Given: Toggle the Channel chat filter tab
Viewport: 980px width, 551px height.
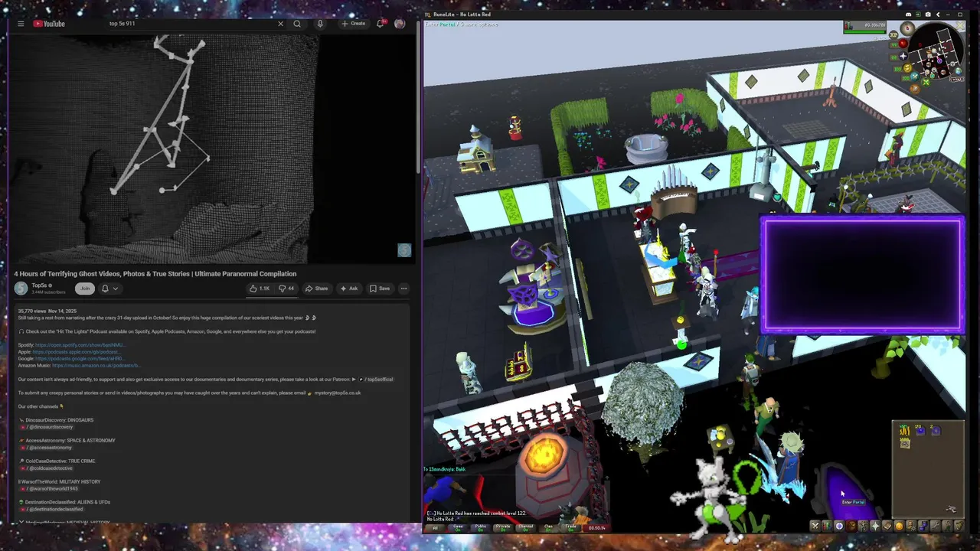Looking at the screenshot, I should 526,528.
